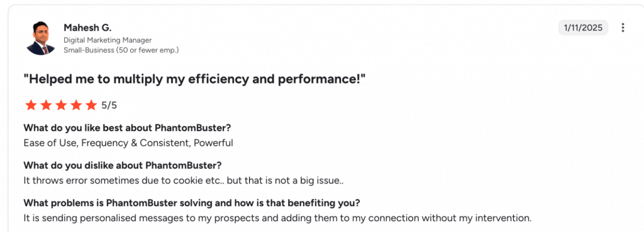Screen dimensions: 644x233
Task: Click the second rating star
Action: point(46,106)
